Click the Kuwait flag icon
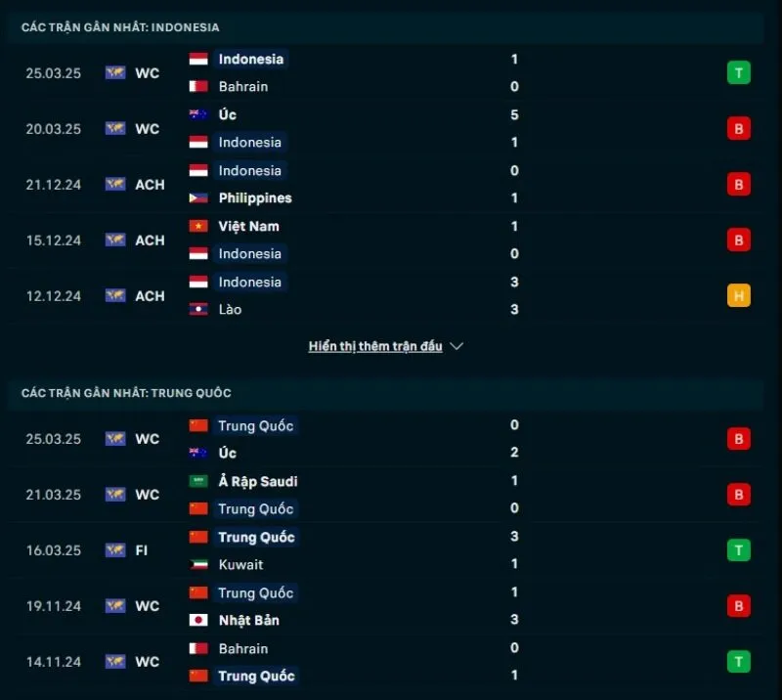Screen dimensions: 782x700 [x=197, y=564]
